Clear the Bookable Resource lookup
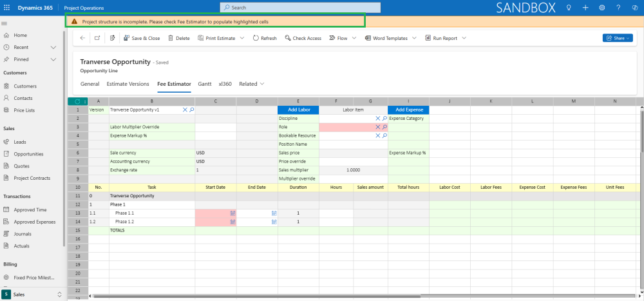The image size is (644, 301). tap(378, 136)
